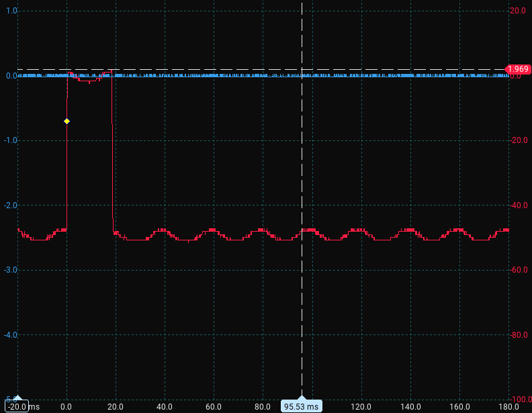This screenshot has height=413, width=532.
Task: Click the red -40.0 right axis label
Action: point(517,205)
